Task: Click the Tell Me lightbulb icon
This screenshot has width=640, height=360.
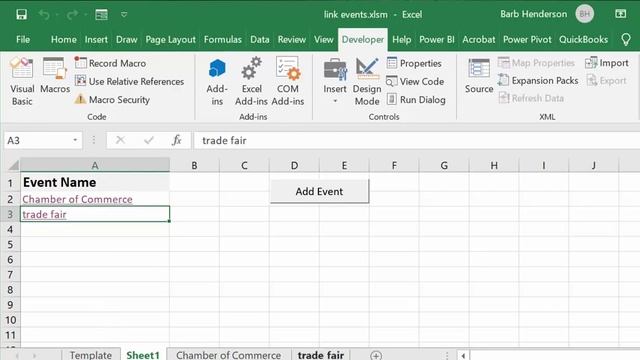Action: [x=626, y=40]
